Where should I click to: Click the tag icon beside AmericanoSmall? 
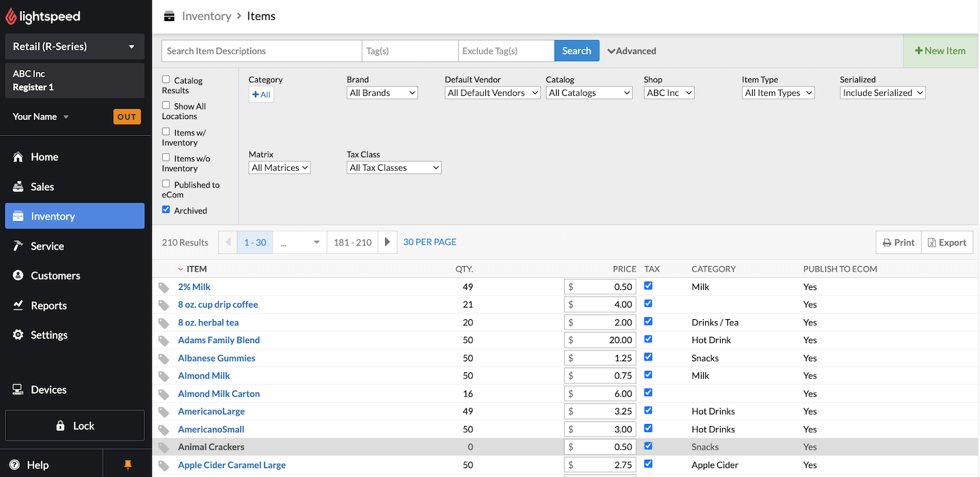click(x=163, y=430)
